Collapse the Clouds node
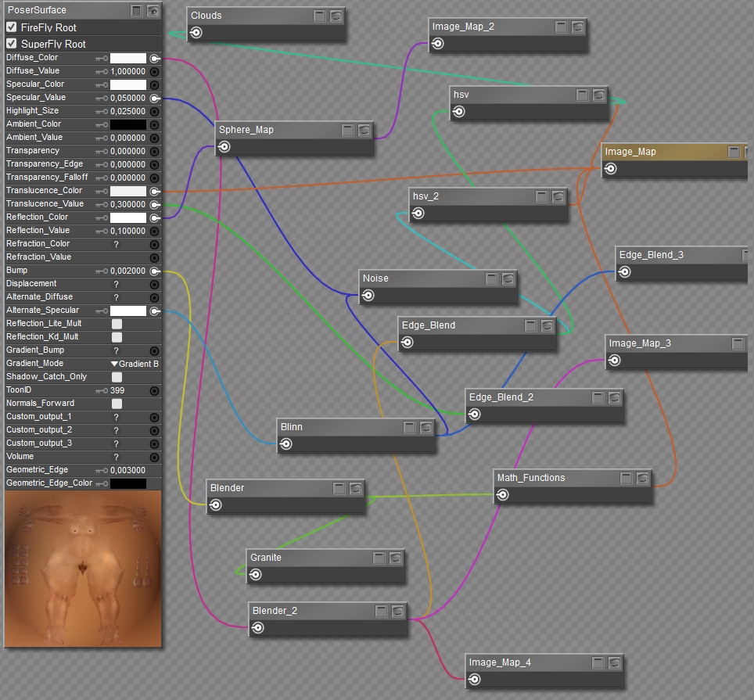The height and width of the screenshot is (700, 754). pyautogui.click(x=320, y=16)
